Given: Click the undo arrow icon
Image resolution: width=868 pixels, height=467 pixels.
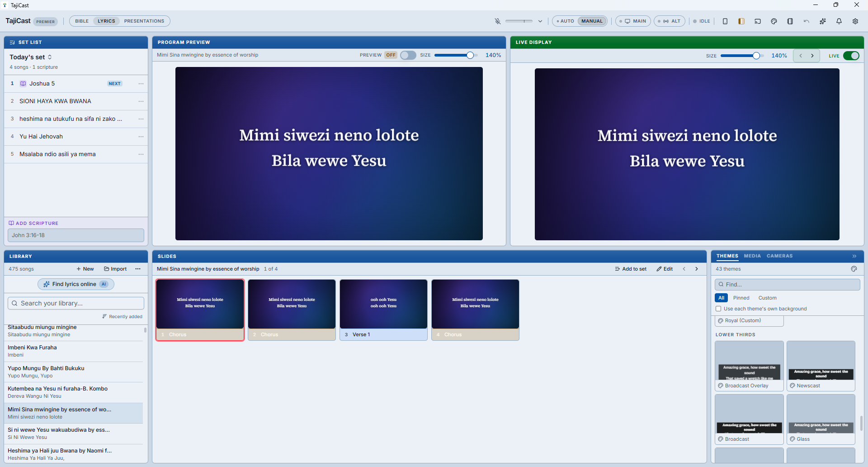Looking at the screenshot, I should click(807, 21).
